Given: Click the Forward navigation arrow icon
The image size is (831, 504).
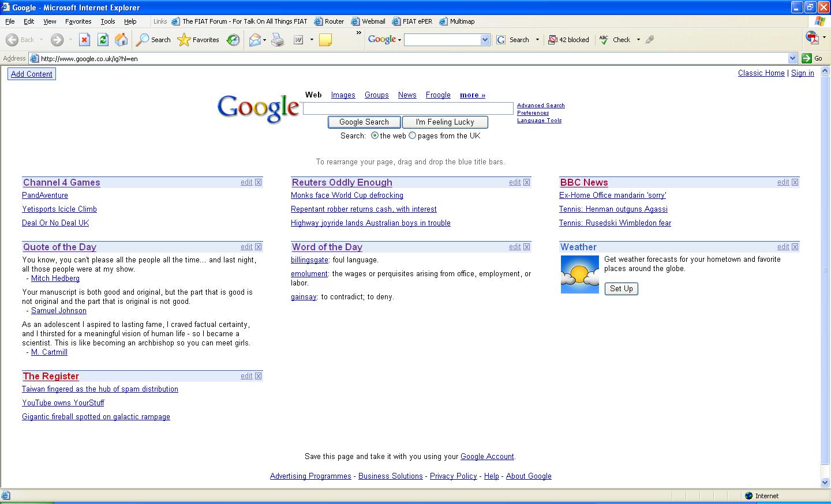Looking at the screenshot, I should pos(57,40).
